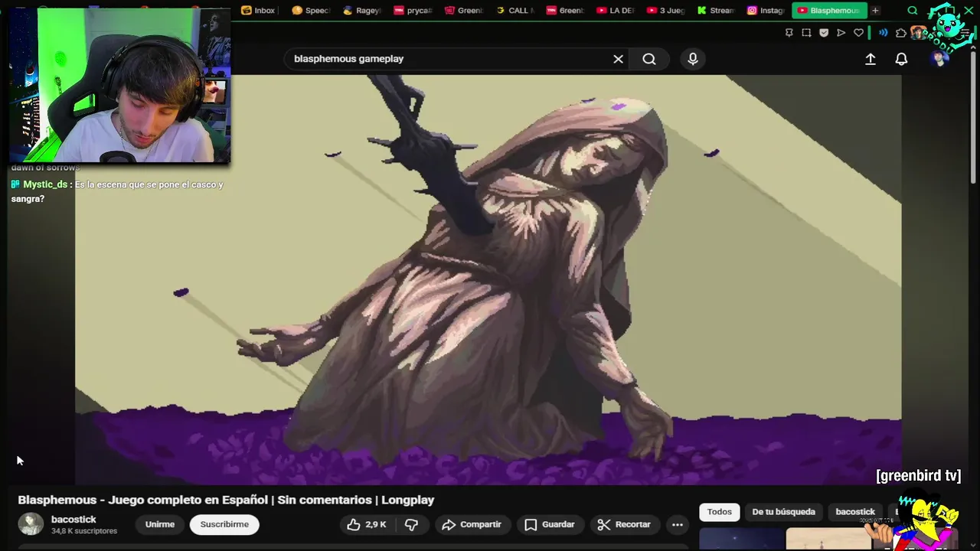The image size is (980, 551).
Task: Start voice search with the microphone icon
Action: [693, 59]
